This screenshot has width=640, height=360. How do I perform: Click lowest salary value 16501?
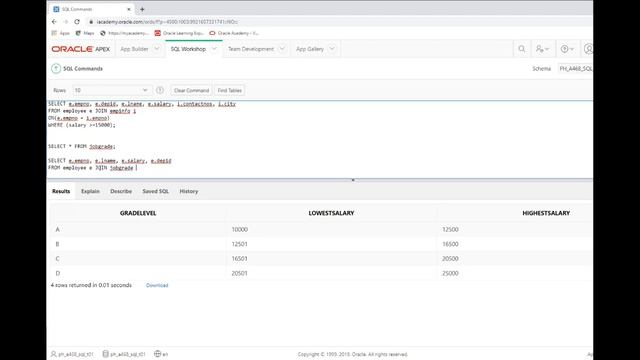240,259
